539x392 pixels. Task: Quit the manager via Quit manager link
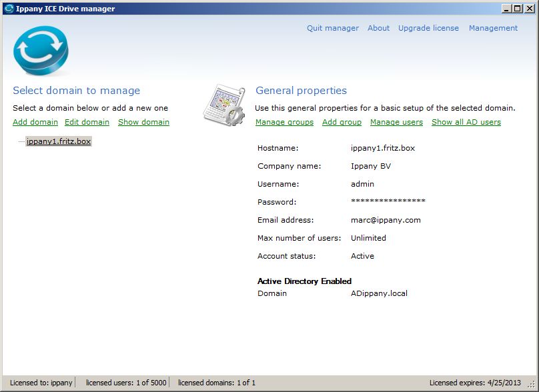click(333, 28)
